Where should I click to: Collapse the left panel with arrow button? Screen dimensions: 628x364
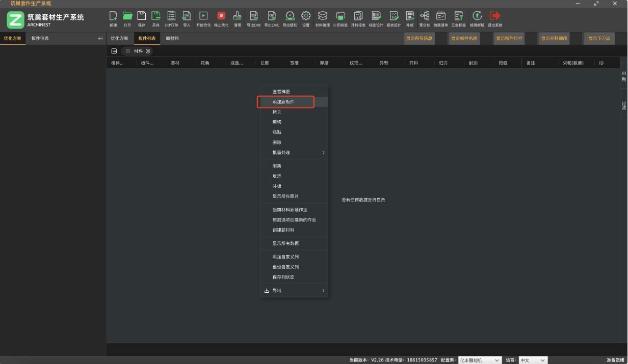pyautogui.click(x=100, y=39)
